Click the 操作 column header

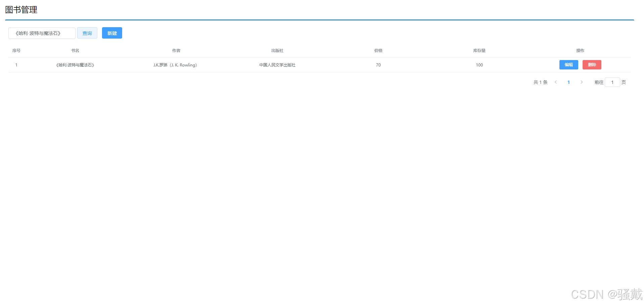click(x=580, y=50)
